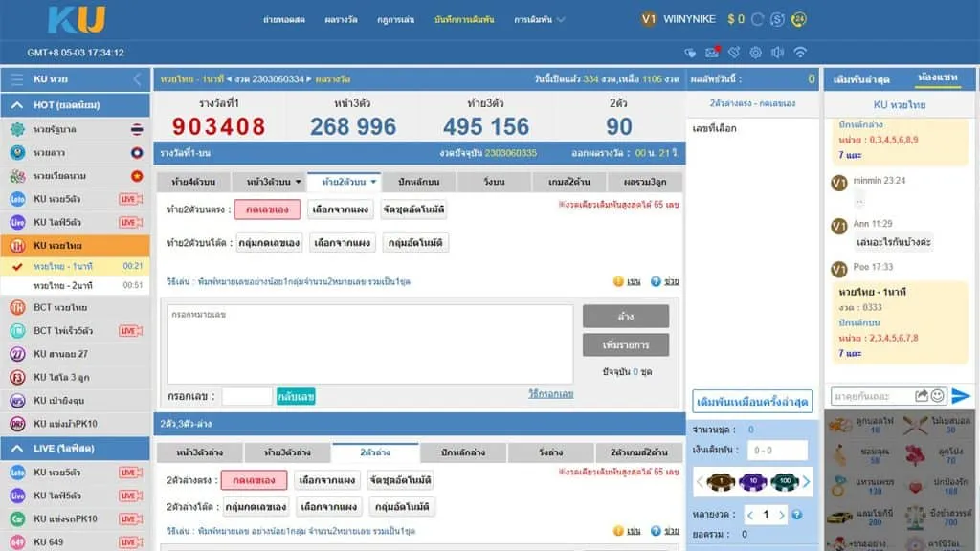Open the emoji smiley picker in chat
The width and height of the screenshot is (980, 551).
pos(938,395)
